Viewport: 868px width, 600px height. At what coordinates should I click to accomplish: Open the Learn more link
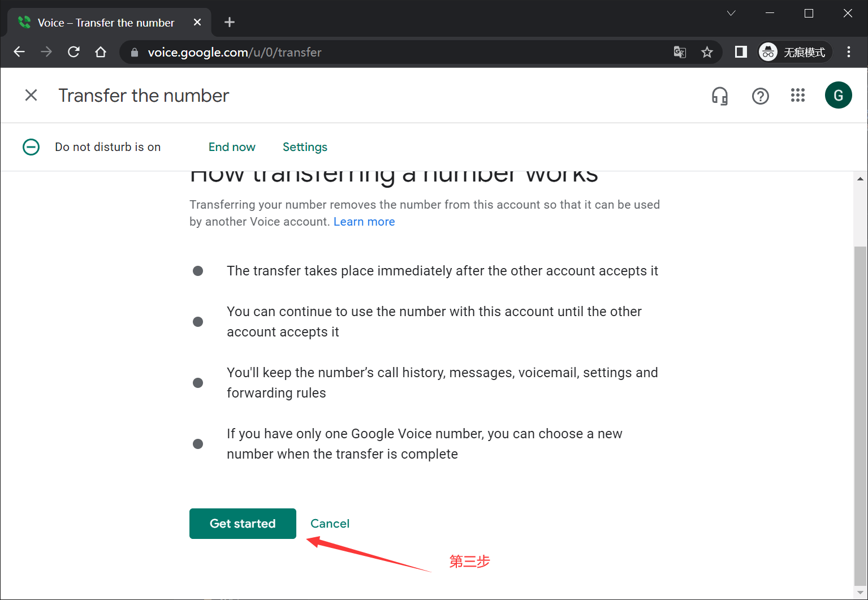click(364, 222)
